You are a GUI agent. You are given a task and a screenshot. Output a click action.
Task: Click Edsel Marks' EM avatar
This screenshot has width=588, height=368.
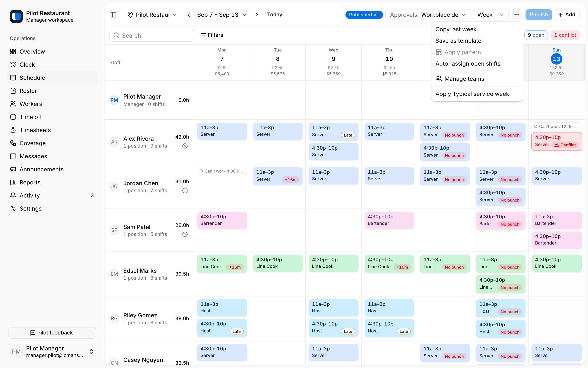tap(114, 274)
